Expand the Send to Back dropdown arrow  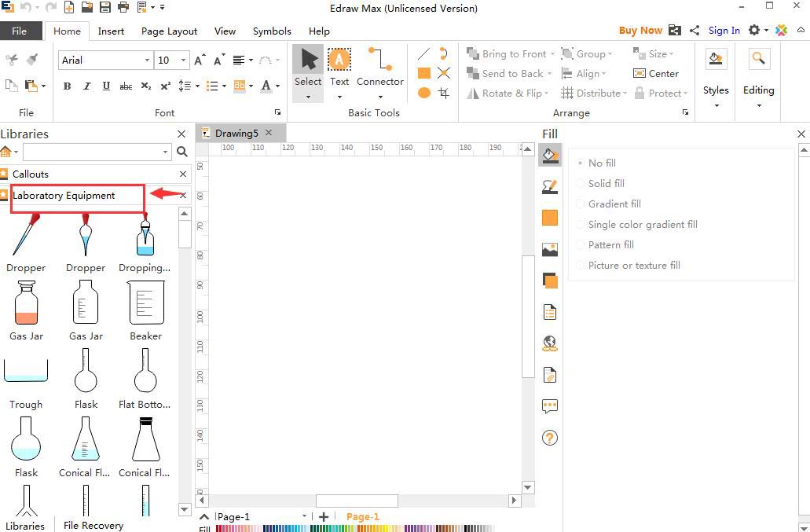pos(550,73)
